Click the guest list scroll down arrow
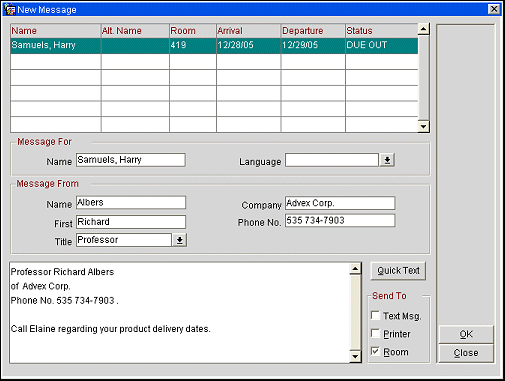The width and height of the screenshot is (505, 381). (423, 126)
